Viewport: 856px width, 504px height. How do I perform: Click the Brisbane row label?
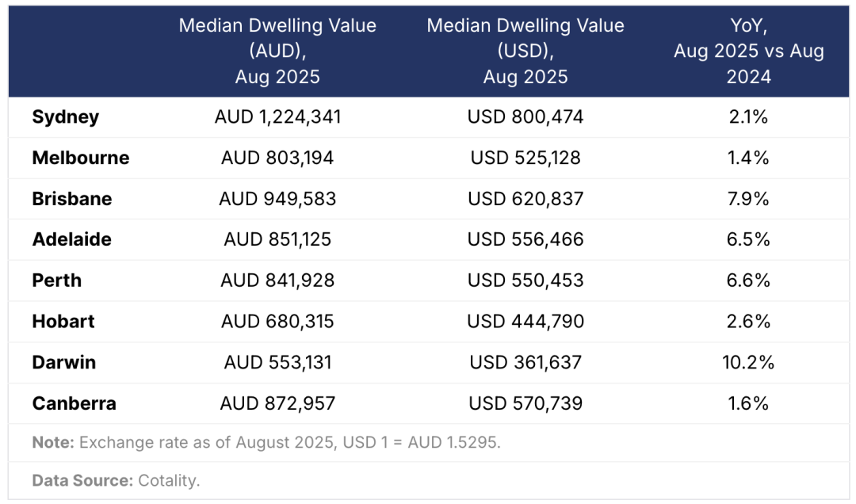click(72, 199)
